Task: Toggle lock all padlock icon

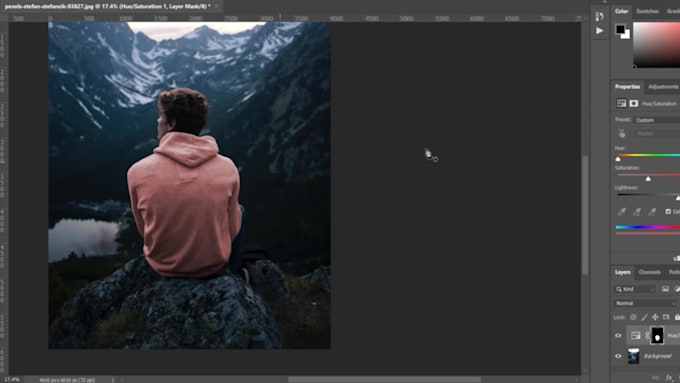Action: [677, 317]
